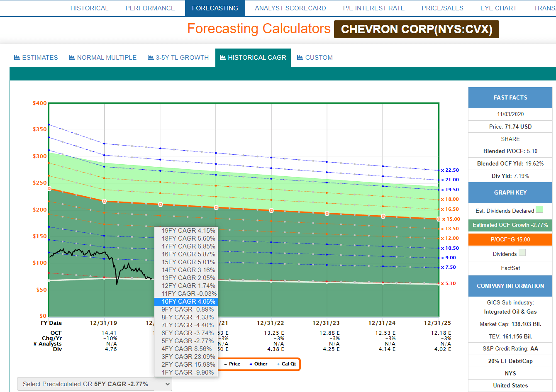This screenshot has height=392, width=556.
Task: Choose 19FY CAGR 4.15% option
Action: click(186, 231)
